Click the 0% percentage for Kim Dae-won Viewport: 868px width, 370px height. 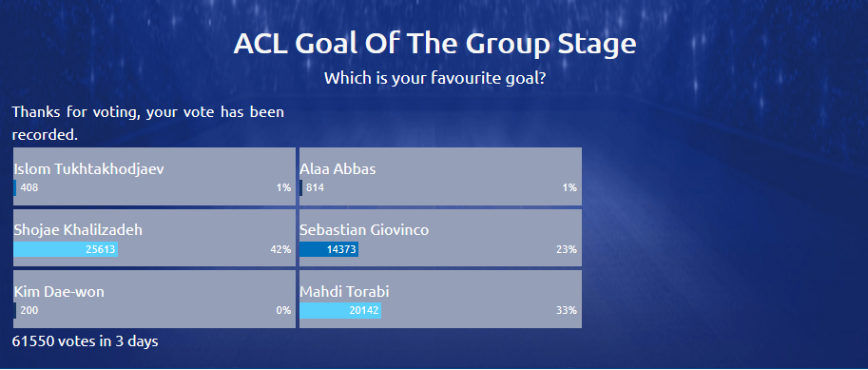[x=284, y=311]
